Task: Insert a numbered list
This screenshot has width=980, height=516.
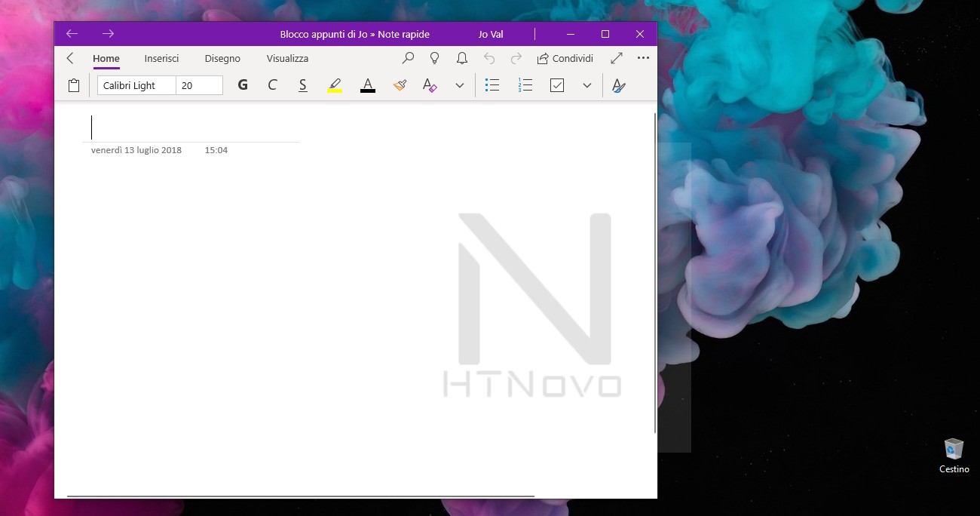Action: (525, 84)
